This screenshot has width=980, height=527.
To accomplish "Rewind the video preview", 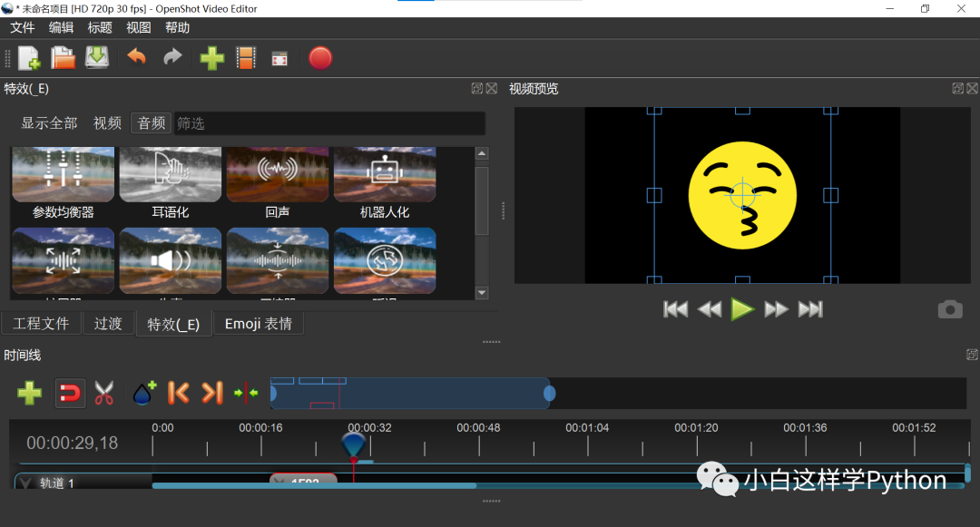I will point(709,309).
